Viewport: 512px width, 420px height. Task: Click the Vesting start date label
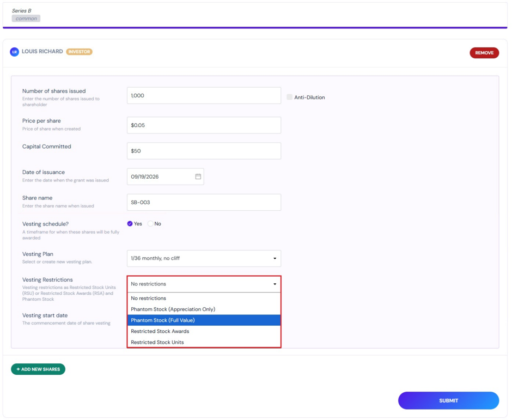pyautogui.click(x=45, y=315)
